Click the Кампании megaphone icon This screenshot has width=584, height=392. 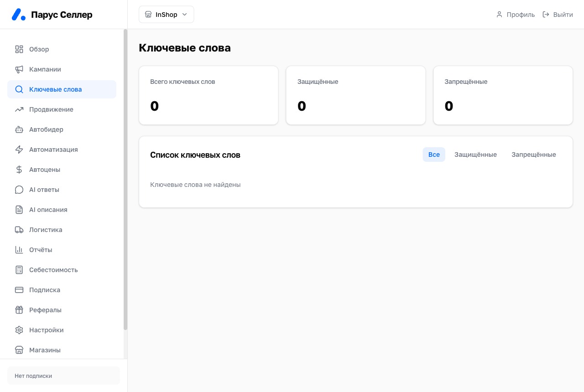pos(19,69)
